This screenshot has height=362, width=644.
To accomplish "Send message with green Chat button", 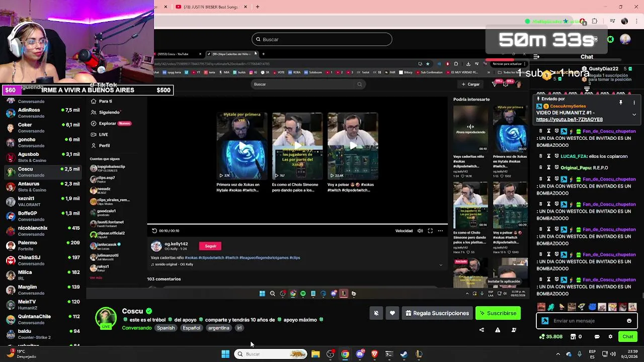I will (627, 337).
